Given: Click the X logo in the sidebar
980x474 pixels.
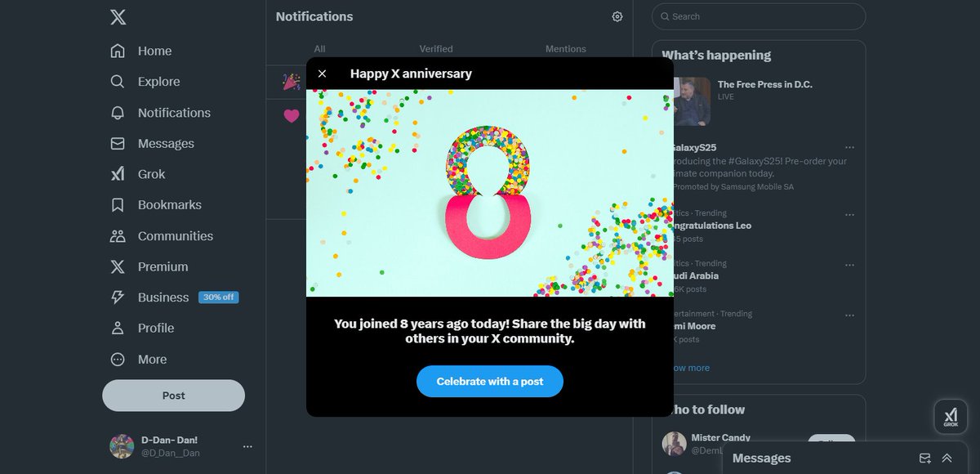Looking at the screenshot, I should (118, 17).
